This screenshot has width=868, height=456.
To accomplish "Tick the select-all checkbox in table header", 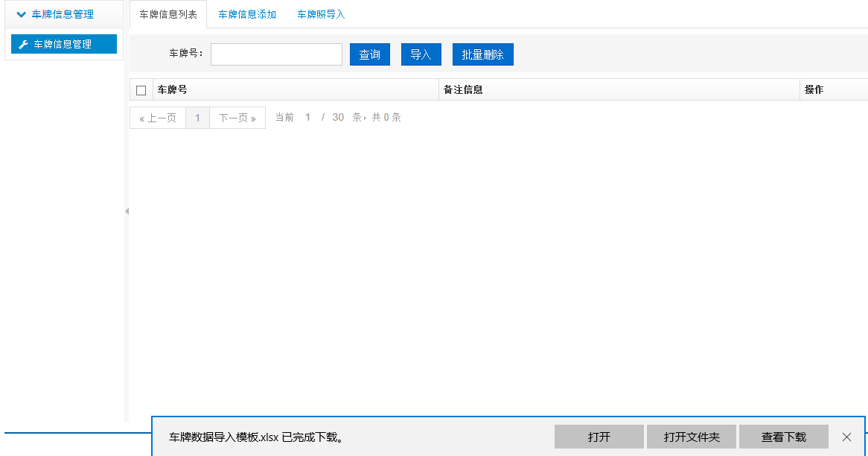I will (x=141, y=90).
